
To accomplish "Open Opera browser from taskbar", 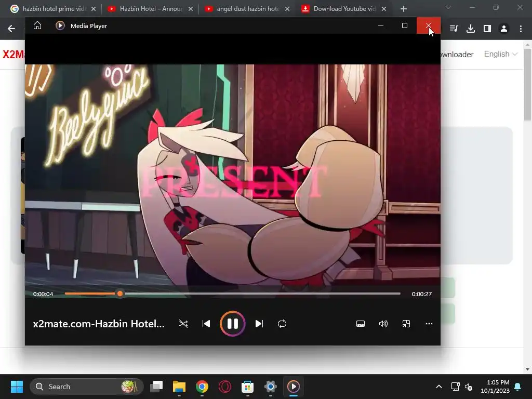I will click(224, 387).
